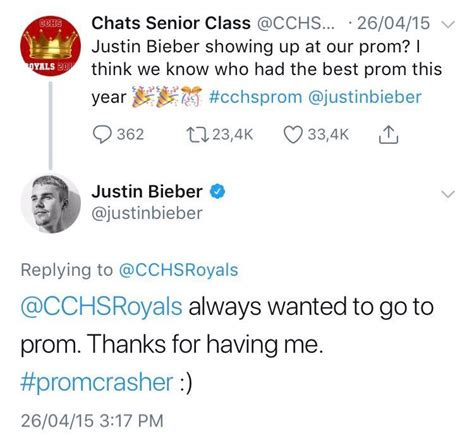Open Justin Bieber profile photo
The height and width of the screenshot is (443, 474).
50,203
